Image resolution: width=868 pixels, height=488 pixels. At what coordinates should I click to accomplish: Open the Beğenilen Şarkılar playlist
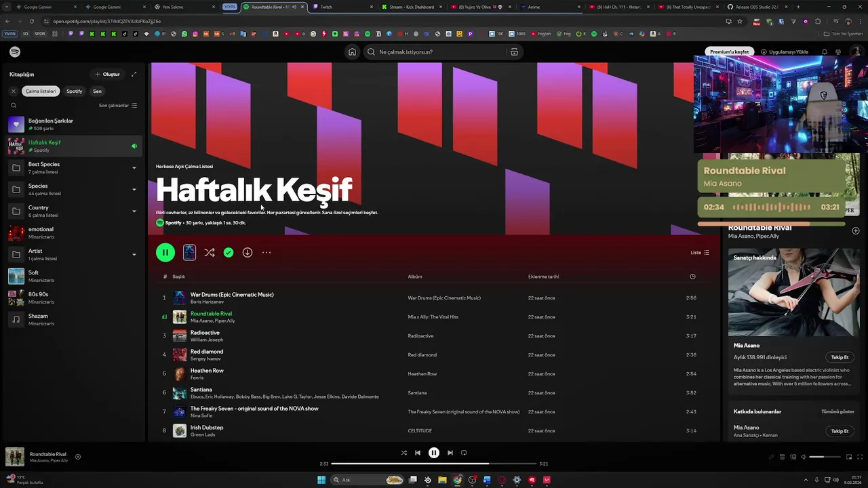[x=71, y=124]
